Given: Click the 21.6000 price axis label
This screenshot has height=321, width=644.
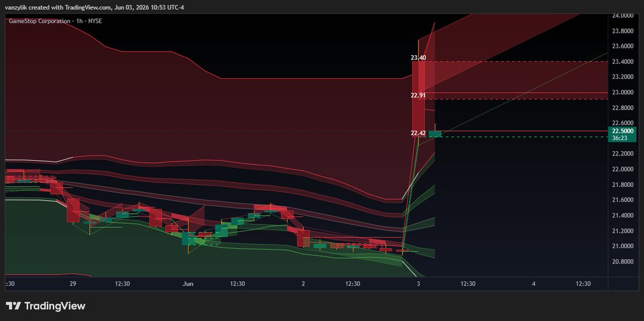Looking at the screenshot, I should [x=623, y=200].
